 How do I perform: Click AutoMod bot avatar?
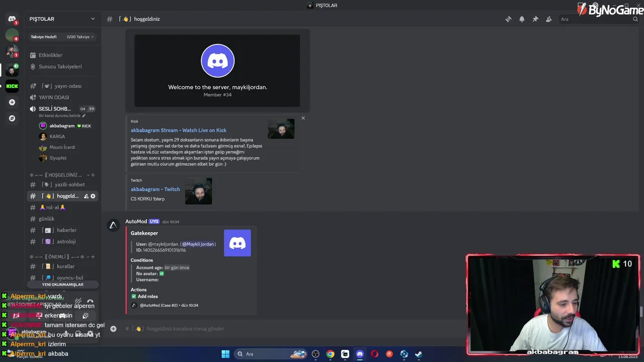coord(114,226)
